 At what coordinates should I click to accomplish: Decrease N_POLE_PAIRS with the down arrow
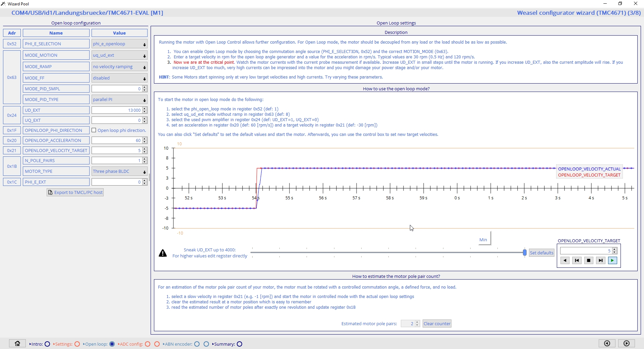point(145,162)
